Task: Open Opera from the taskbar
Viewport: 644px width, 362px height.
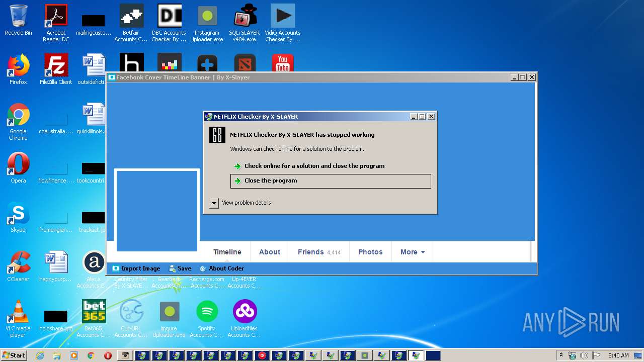Action: coord(108,355)
